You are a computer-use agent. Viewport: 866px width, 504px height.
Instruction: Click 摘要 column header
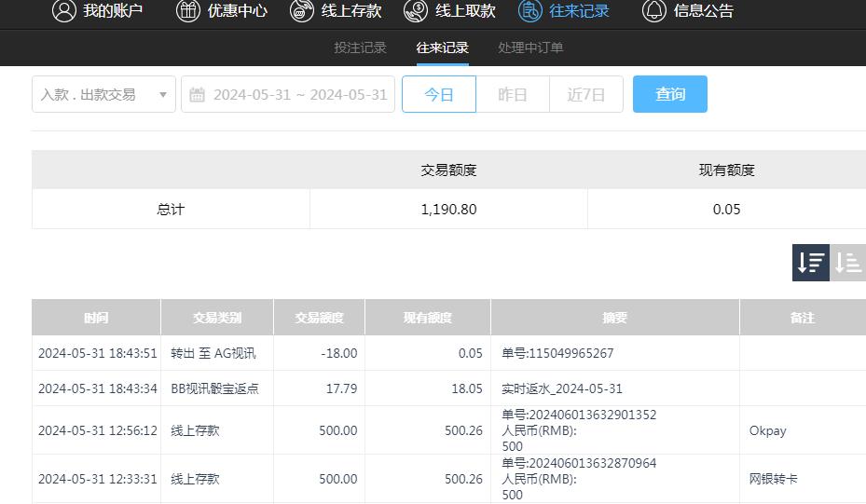click(614, 318)
